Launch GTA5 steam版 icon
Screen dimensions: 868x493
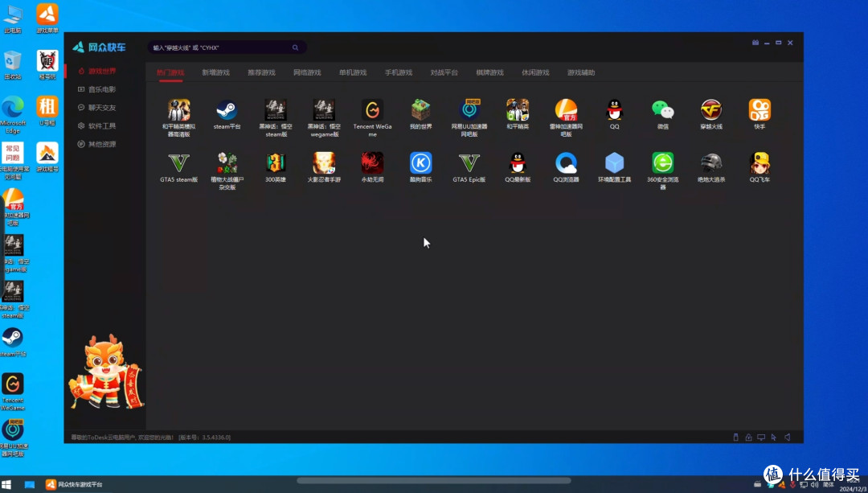(178, 163)
